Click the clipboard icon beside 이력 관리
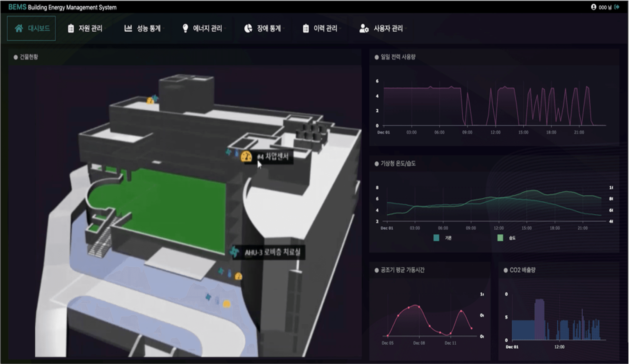 (306, 28)
